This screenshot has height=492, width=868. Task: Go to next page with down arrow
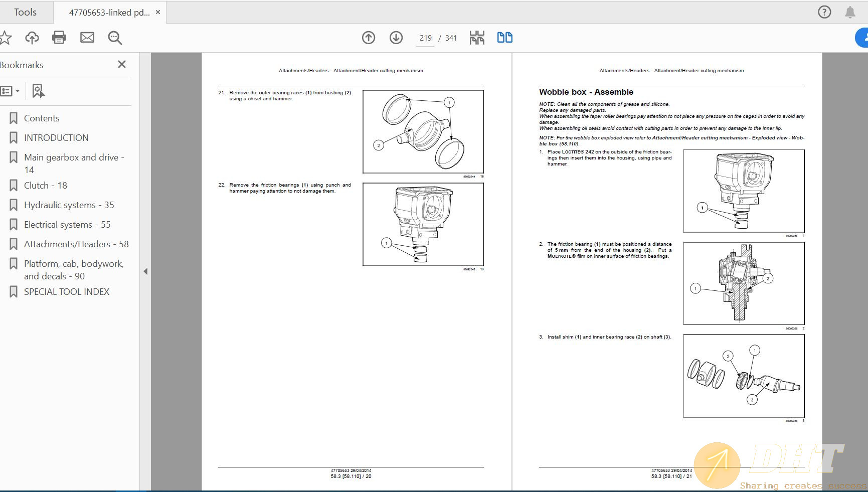(x=396, y=38)
